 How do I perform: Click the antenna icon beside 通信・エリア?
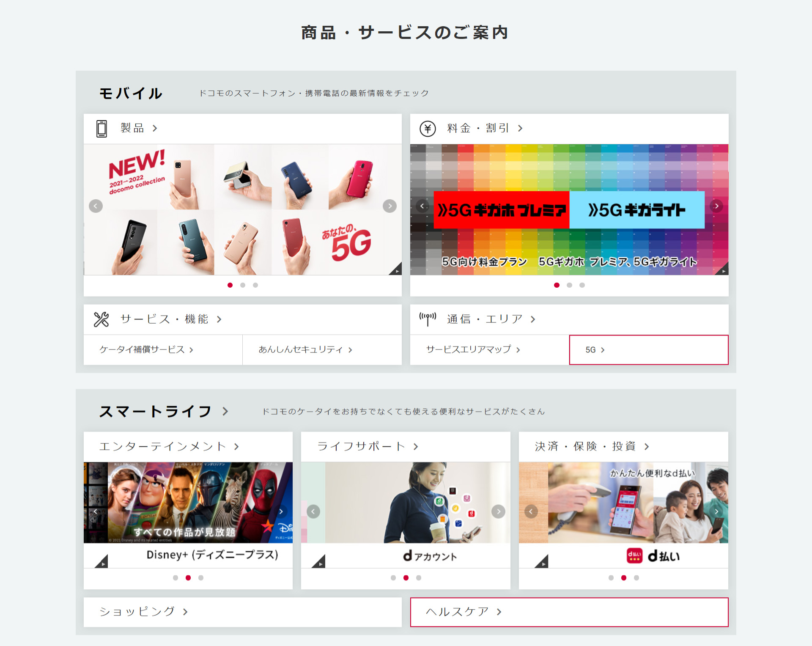click(x=428, y=319)
